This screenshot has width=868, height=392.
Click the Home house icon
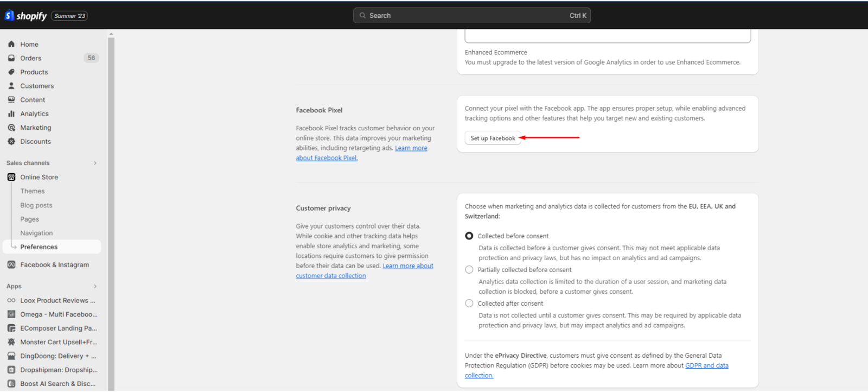[x=11, y=44]
